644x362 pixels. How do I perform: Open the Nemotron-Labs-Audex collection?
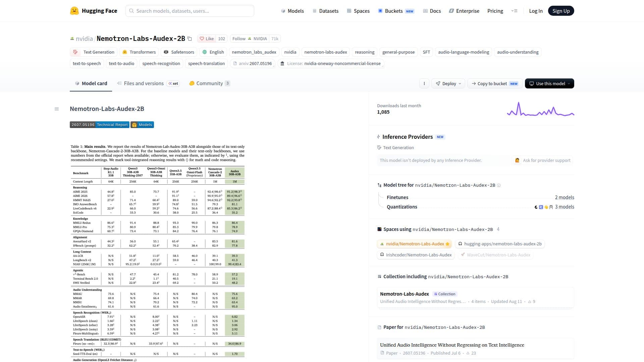click(475, 297)
